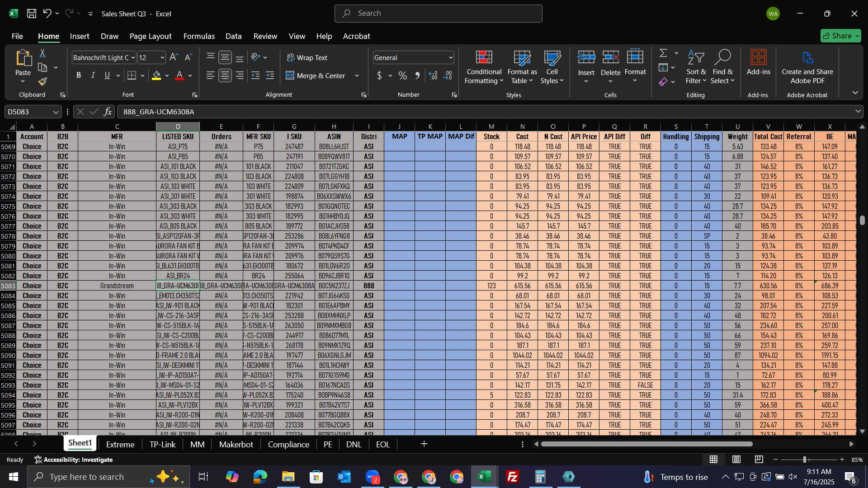Click the Insert cells button

coord(586,67)
